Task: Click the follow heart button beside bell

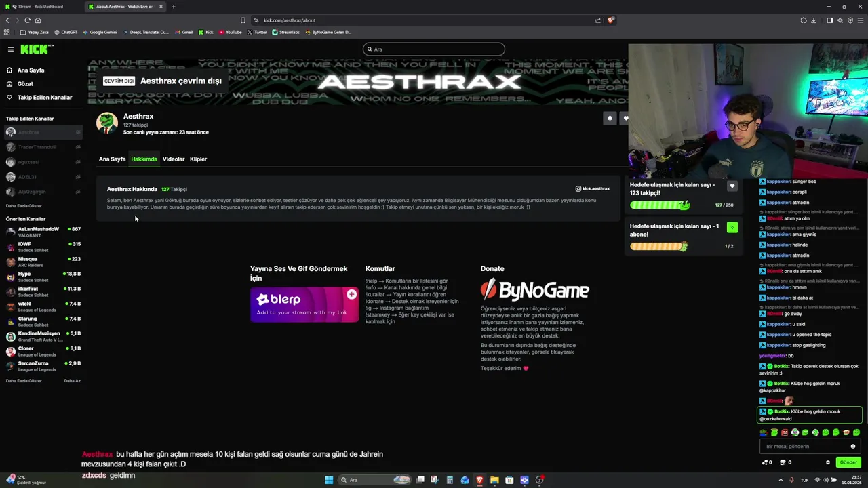Action: point(625,118)
